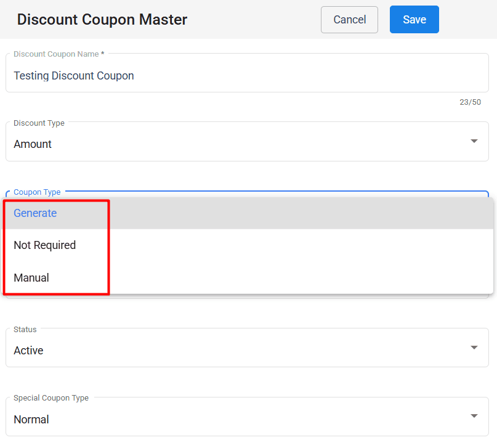Image resolution: width=497 pixels, height=448 pixels.
Task: Select Generate from the Coupon Type list
Action: (35, 213)
